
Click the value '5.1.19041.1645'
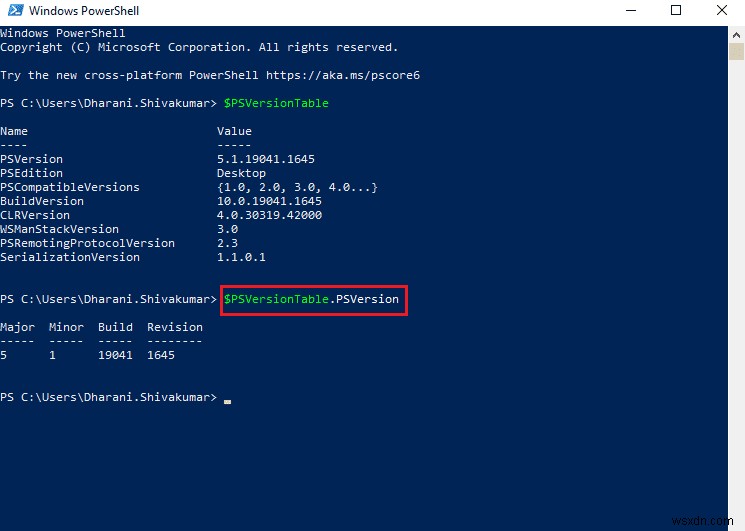[266, 159]
